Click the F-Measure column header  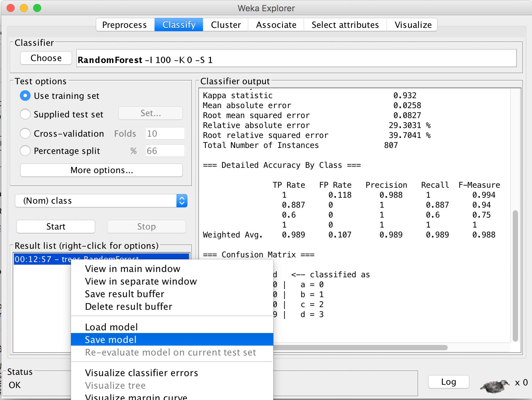pyautogui.click(x=479, y=185)
